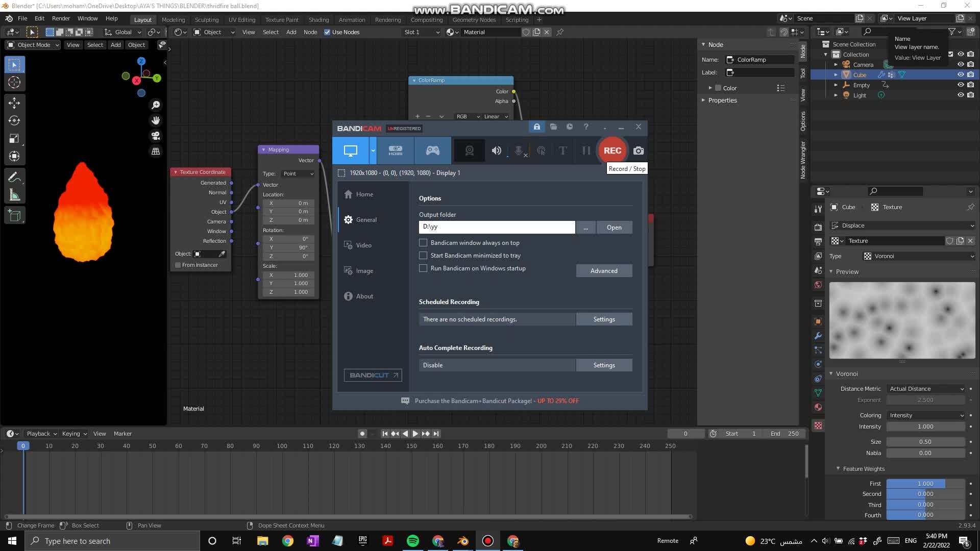This screenshot has height=551, width=980.
Task: Open the Modifier properties wrench tab
Action: point(818,336)
